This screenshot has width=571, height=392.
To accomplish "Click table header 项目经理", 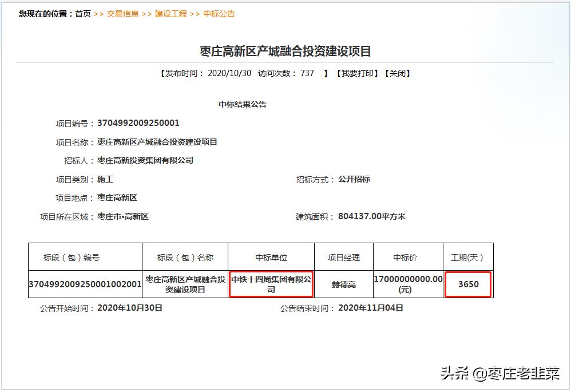I will [344, 258].
